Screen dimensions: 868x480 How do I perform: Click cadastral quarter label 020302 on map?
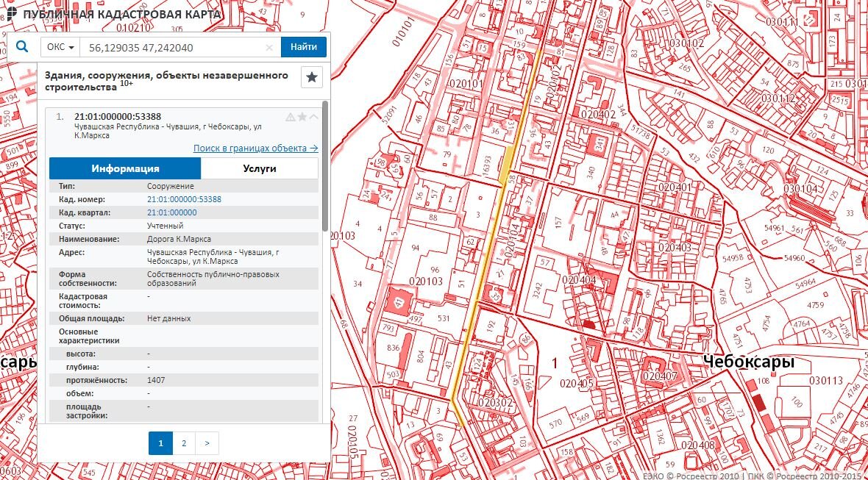496,403
